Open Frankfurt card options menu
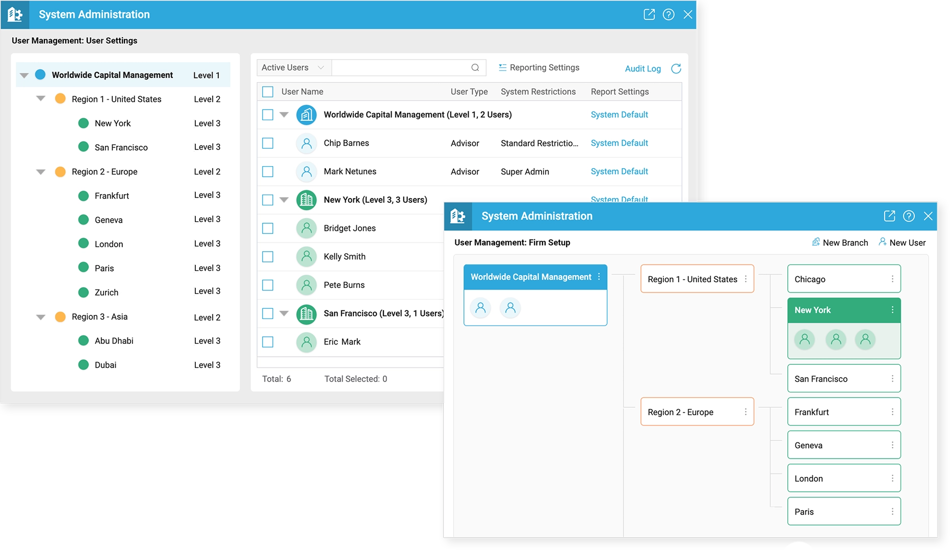The height and width of the screenshot is (560, 952). point(892,412)
